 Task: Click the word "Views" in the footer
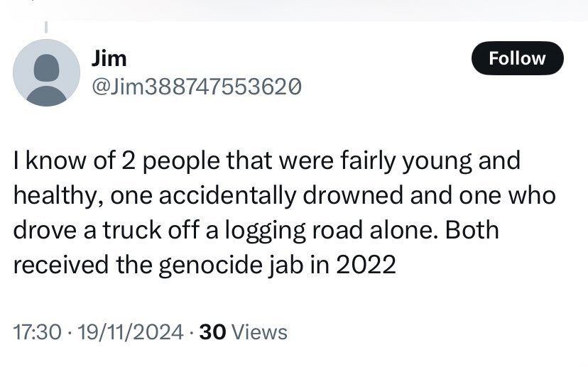(260, 331)
